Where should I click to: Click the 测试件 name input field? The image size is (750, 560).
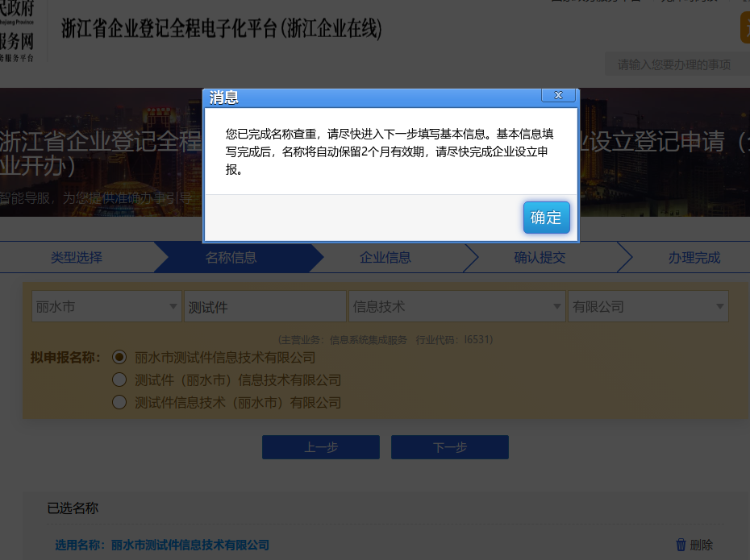(265, 306)
